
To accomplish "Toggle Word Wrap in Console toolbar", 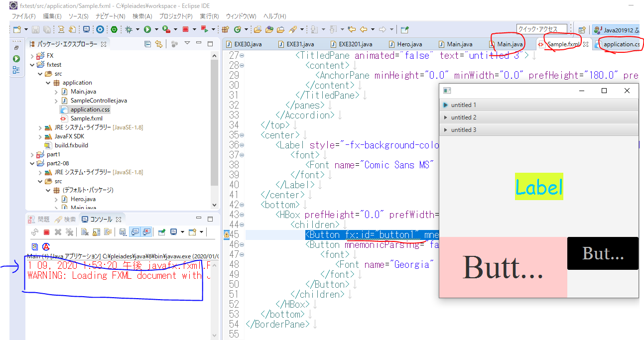I will coord(108,232).
